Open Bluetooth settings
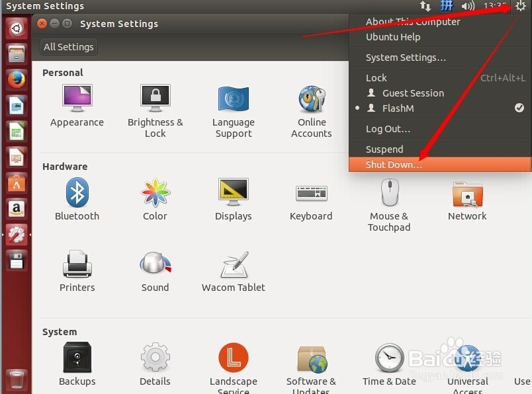532x394 pixels. 77,200
